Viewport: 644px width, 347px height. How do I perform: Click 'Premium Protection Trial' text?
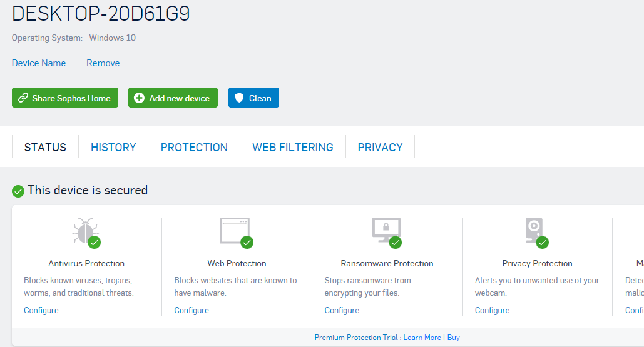[x=355, y=338]
